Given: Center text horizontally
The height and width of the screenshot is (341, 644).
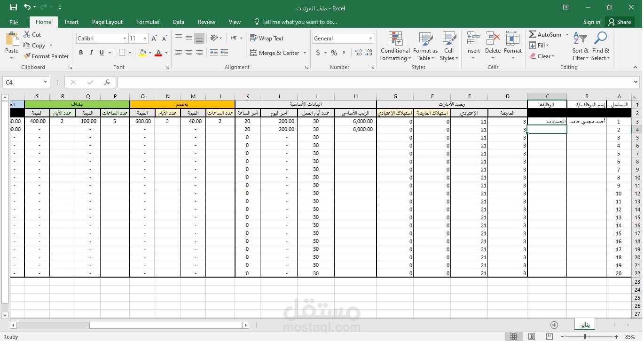Looking at the screenshot, I should [x=189, y=53].
